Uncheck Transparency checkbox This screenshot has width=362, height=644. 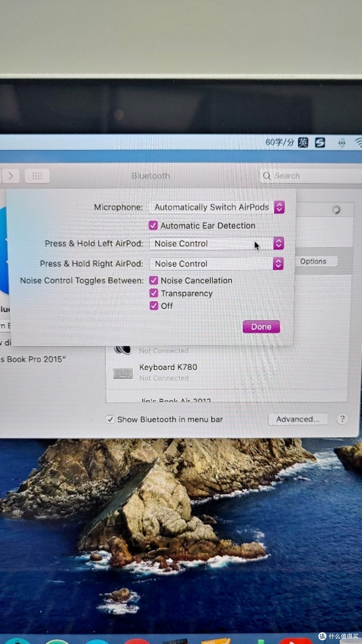(154, 293)
